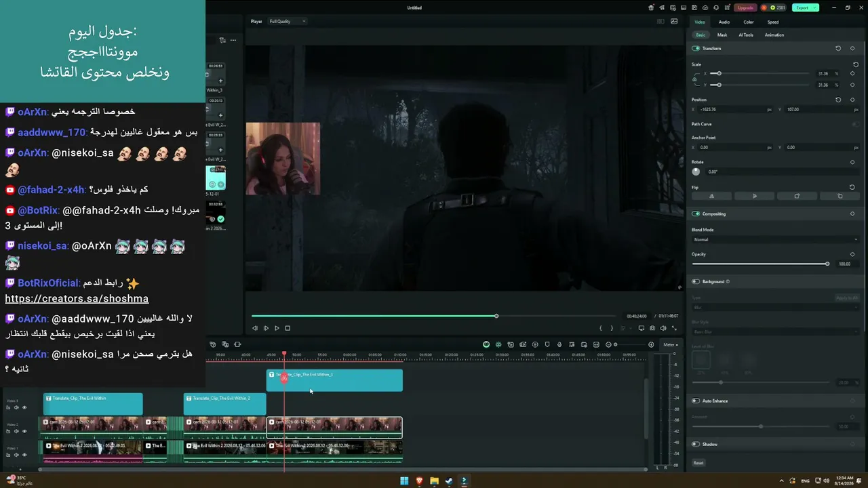Screen dimensions: 868x488
Task: Hide the Video 3 track
Action: [24, 407]
